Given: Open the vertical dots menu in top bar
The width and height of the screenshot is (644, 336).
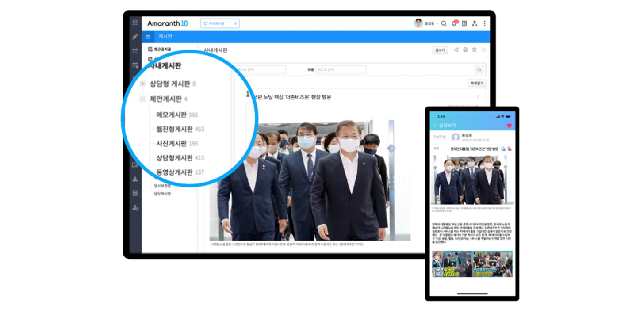Looking at the screenshot, I should click(x=484, y=23).
